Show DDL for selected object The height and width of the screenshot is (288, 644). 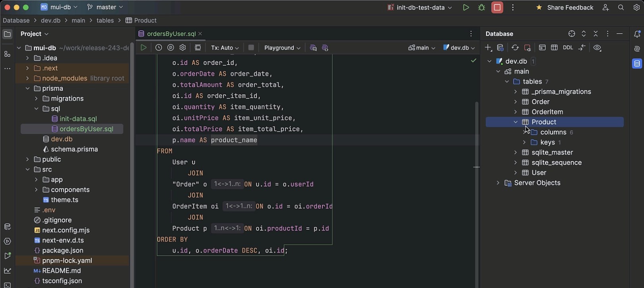[568, 48]
